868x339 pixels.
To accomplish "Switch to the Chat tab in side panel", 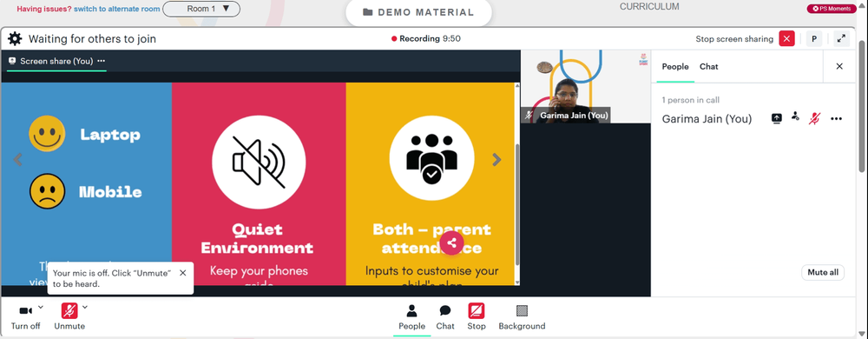I will (708, 66).
